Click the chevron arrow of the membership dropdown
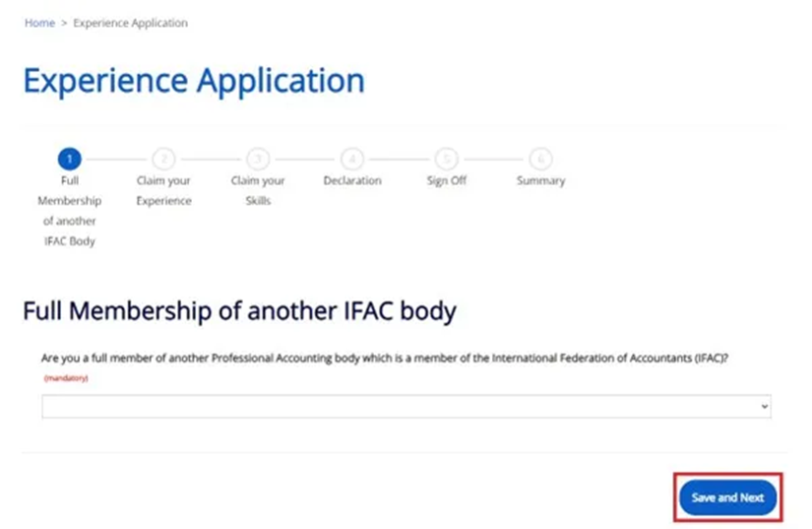The image size is (812, 529). [x=764, y=407]
